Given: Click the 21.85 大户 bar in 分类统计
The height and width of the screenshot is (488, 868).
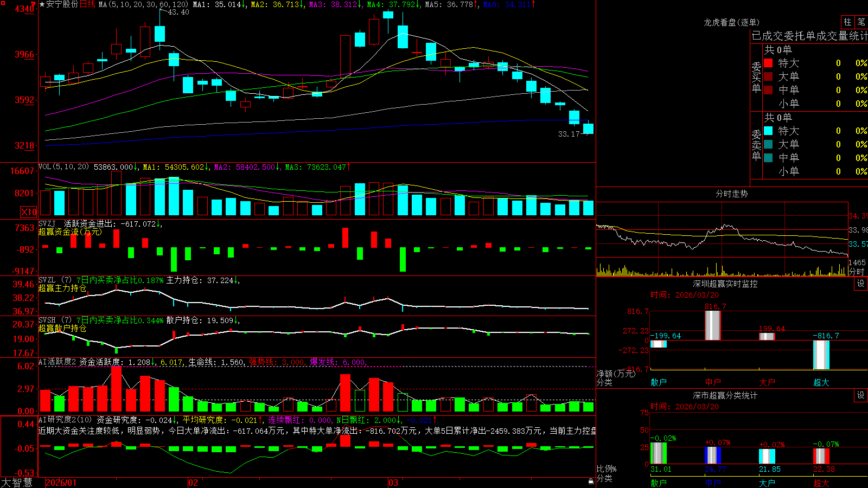Looking at the screenshot, I should click(767, 457).
